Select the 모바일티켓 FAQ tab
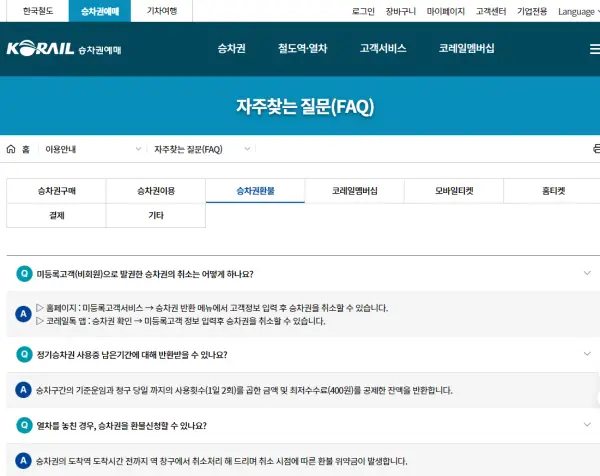Screen dimensions: 600x476 point(454,191)
